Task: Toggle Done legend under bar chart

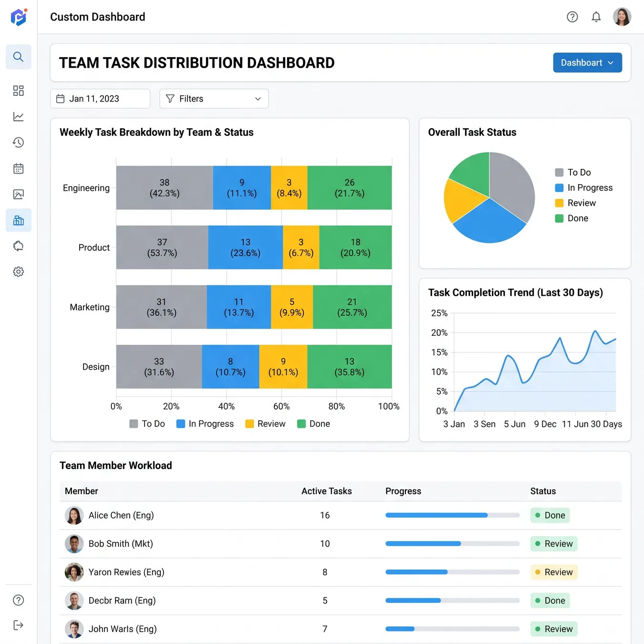Action: [313, 424]
